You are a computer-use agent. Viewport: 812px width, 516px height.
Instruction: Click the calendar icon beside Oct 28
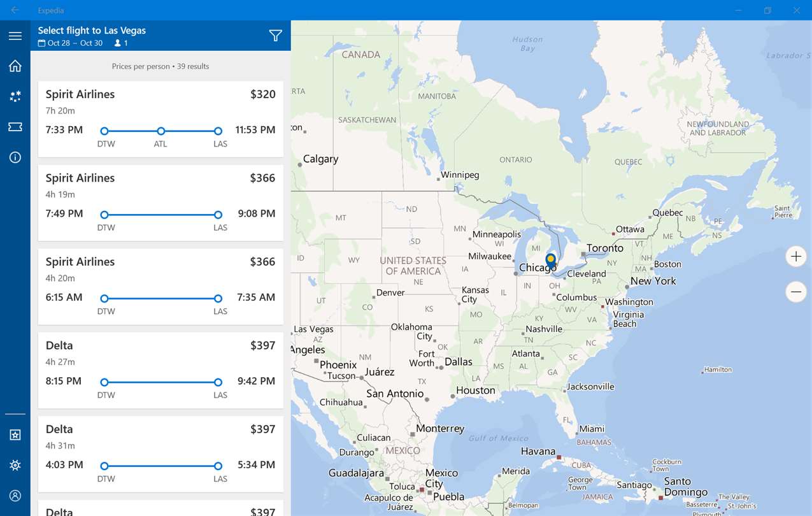[41, 43]
